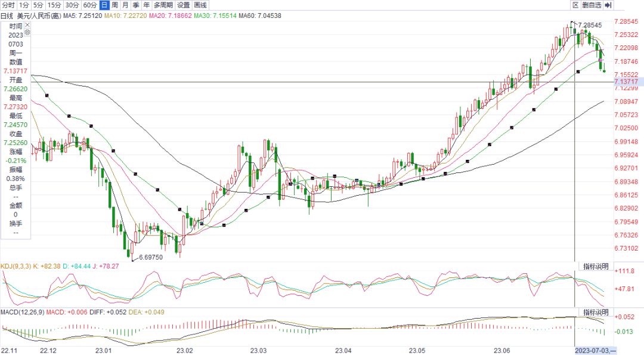Switch to the 月 monthly chart
Image resolution: width=644 pixels, height=355 pixels.
coord(125,5)
